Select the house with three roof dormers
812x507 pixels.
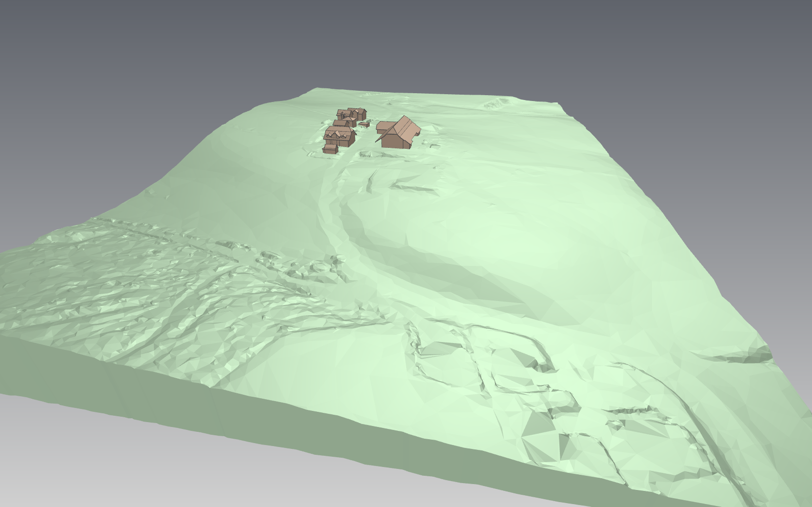pos(340,137)
